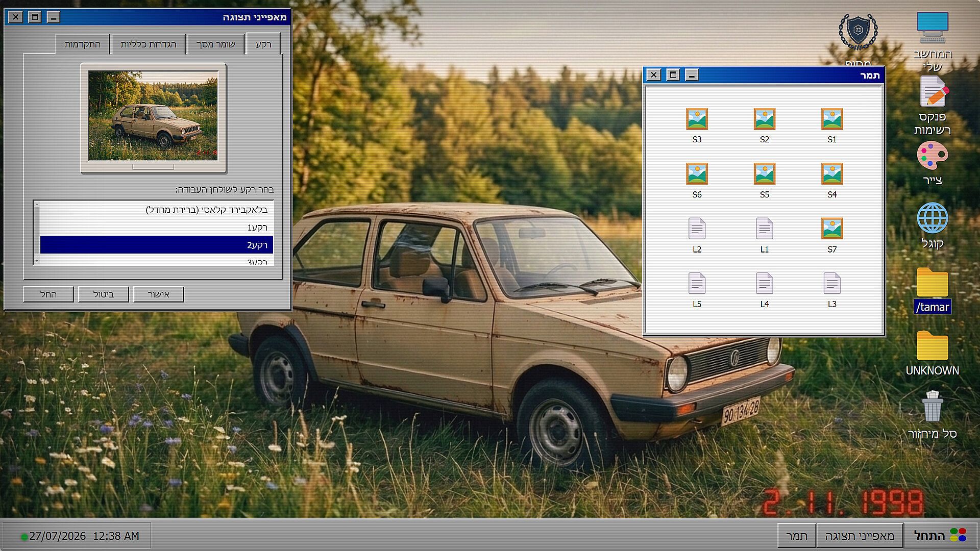Click the wallpaper preview monitor thumbnail

coord(153,117)
